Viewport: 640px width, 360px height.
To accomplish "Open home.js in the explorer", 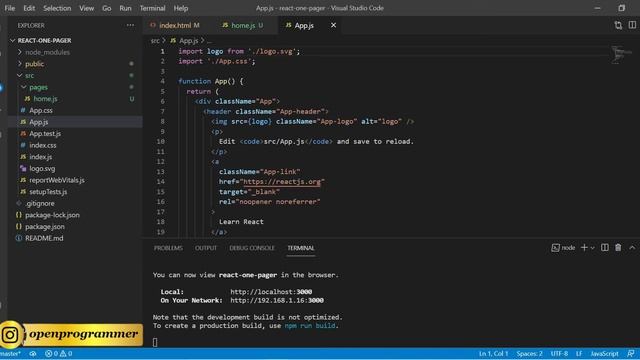I will point(45,99).
